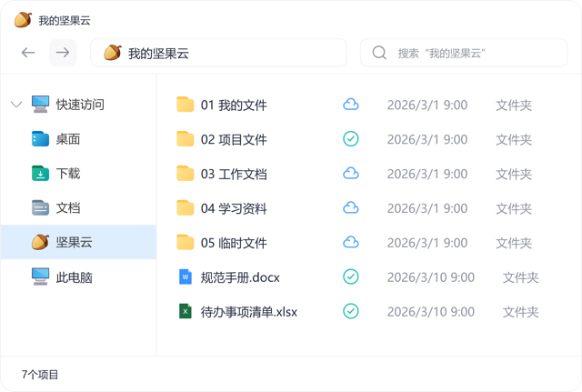Click folder icon of 03 工作文档

(186, 174)
